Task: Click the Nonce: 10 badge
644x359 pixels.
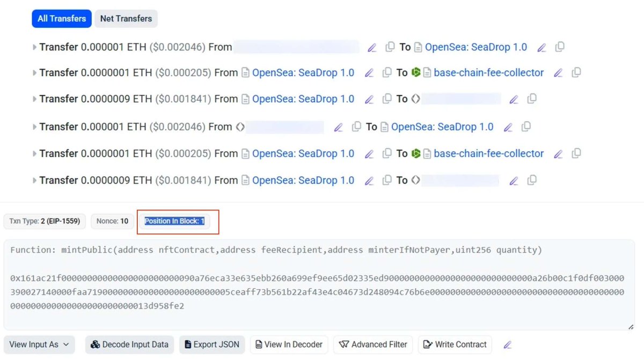Action: point(112,221)
